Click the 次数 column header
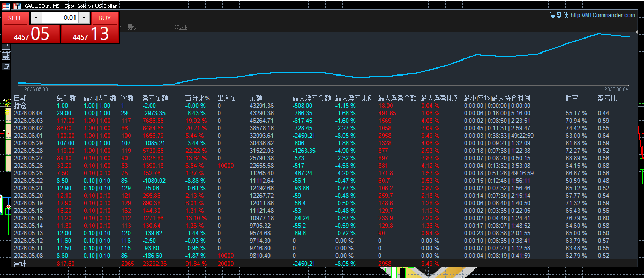The height and width of the screenshot is (278, 644). tap(128, 99)
